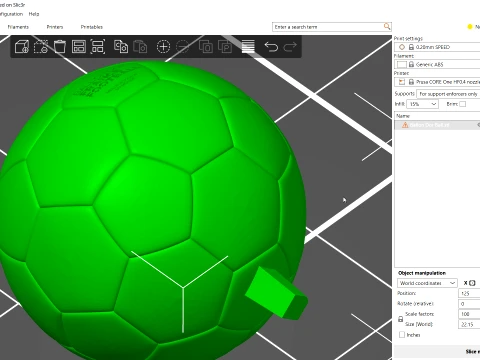This screenshot has width=480, height=360.
Task: Click the Arrange selection icon
Action: tap(98, 47)
